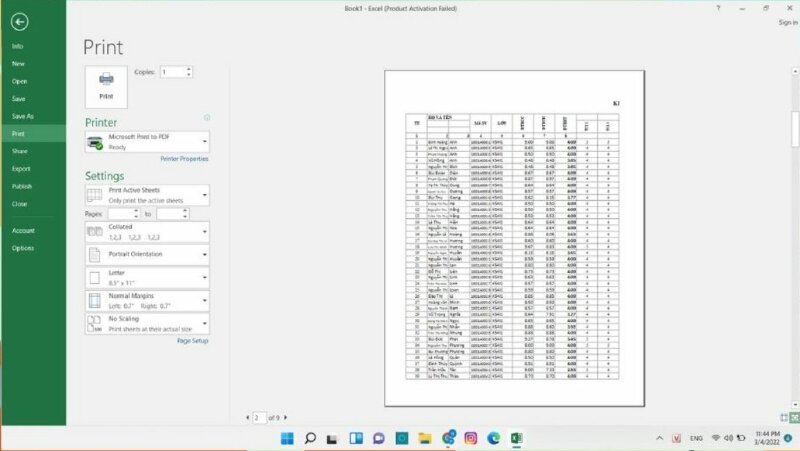The image size is (800, 451).
Task: Select Publish in the sidebar
Action: coord(21,186)
